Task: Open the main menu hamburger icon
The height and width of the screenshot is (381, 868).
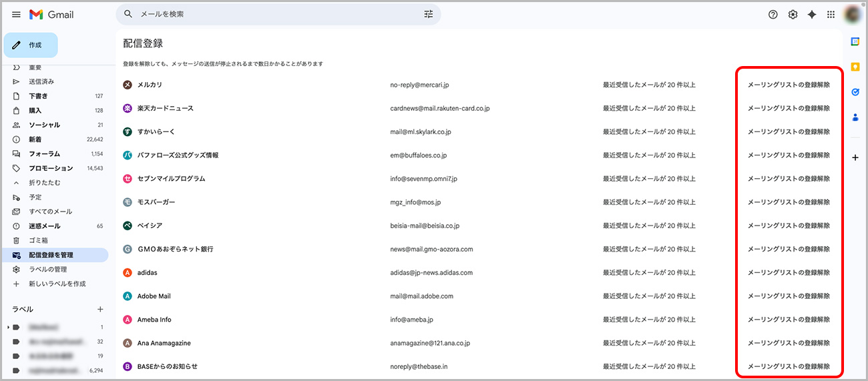Action: (17, 15)
